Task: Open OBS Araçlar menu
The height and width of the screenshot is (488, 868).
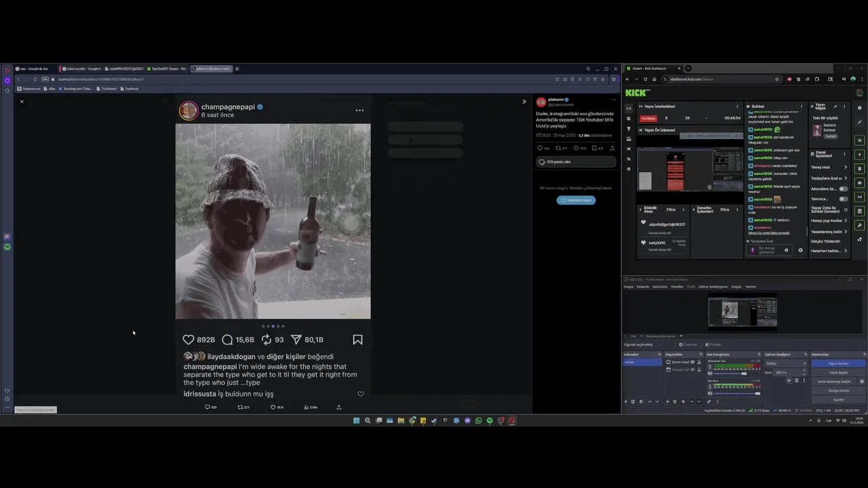Action: point(736,287)
